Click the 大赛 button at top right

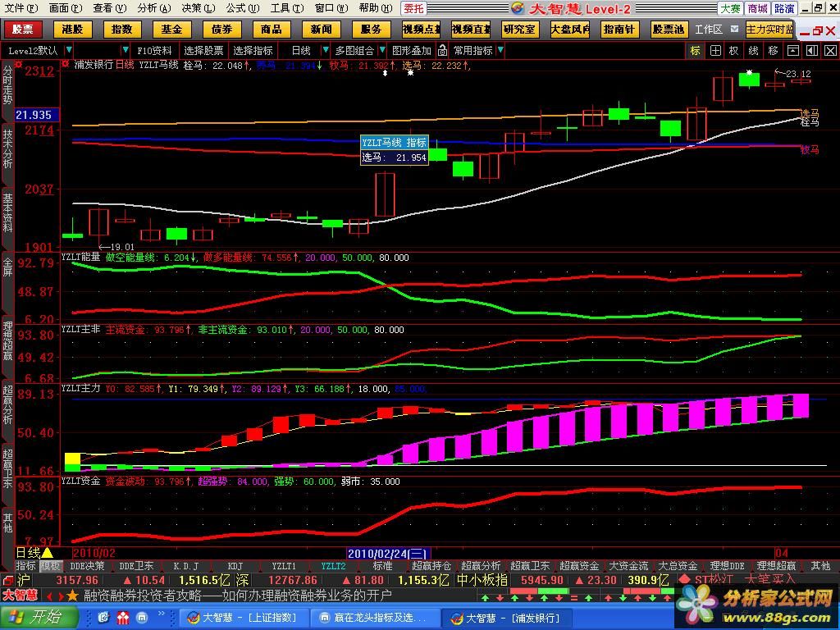tap(730, 8)
